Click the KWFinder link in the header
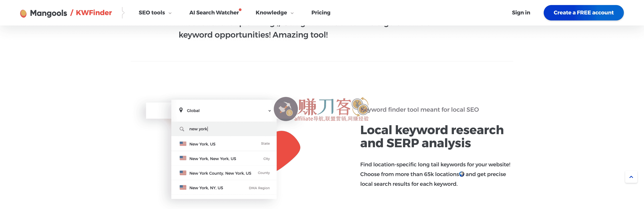This screenshot has height=218, width=644. 94,13
